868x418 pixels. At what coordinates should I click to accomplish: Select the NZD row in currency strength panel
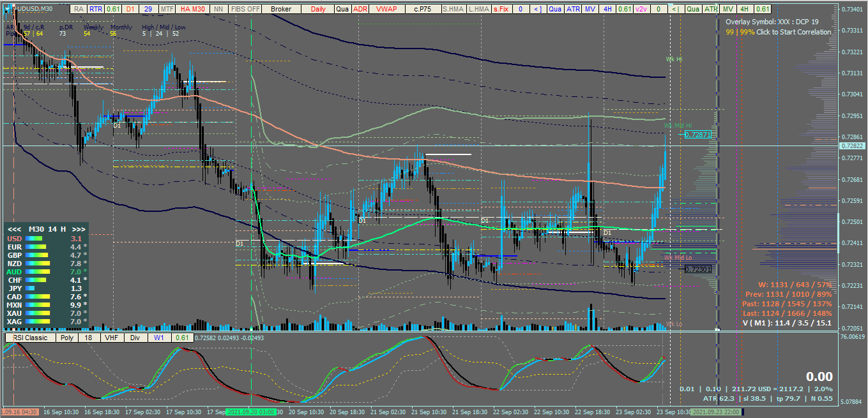[x=46, y=263]
